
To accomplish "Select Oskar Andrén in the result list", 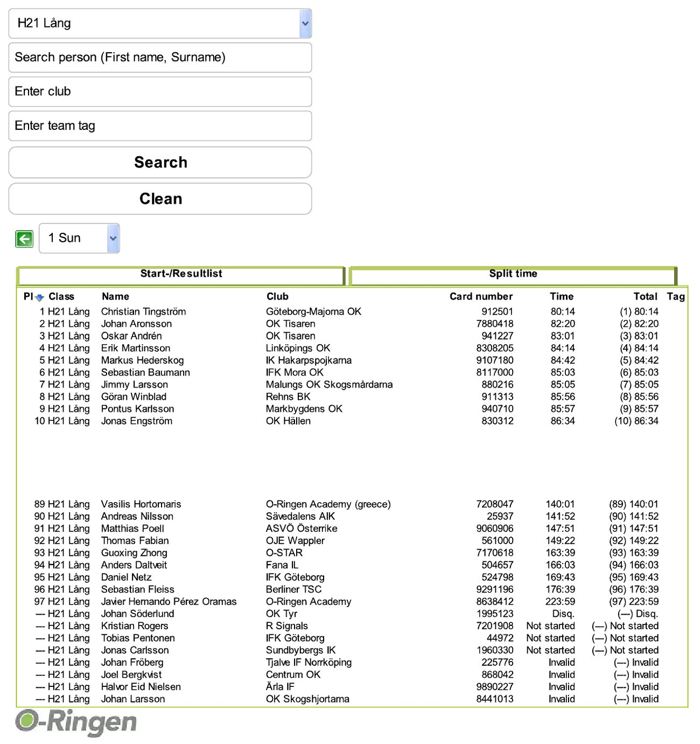I will [131, 336].
